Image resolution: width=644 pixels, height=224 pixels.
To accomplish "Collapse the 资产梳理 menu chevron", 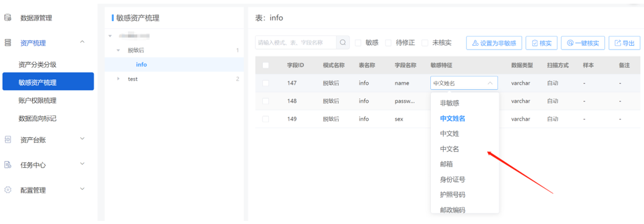I will (x=82, y=42).
